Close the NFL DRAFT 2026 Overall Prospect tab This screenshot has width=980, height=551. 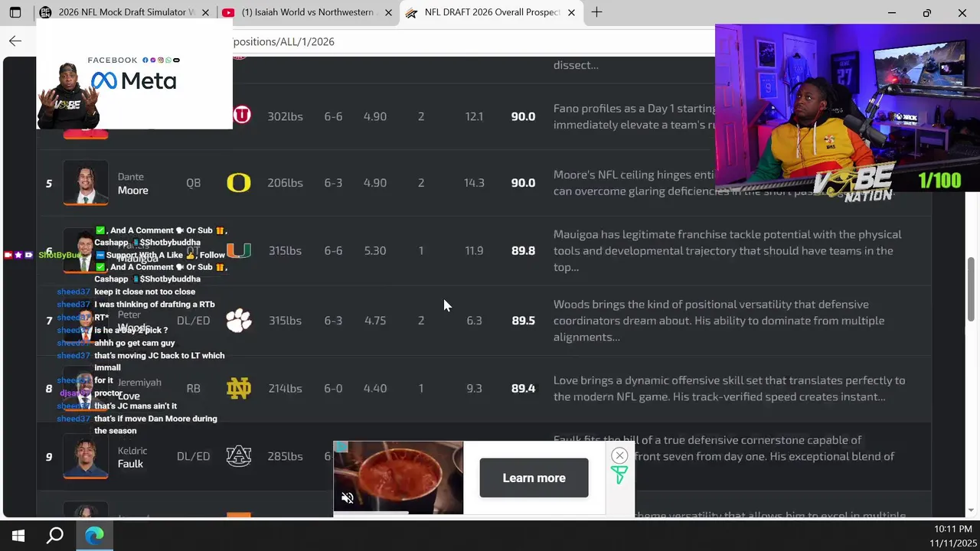tap(571, 12)
